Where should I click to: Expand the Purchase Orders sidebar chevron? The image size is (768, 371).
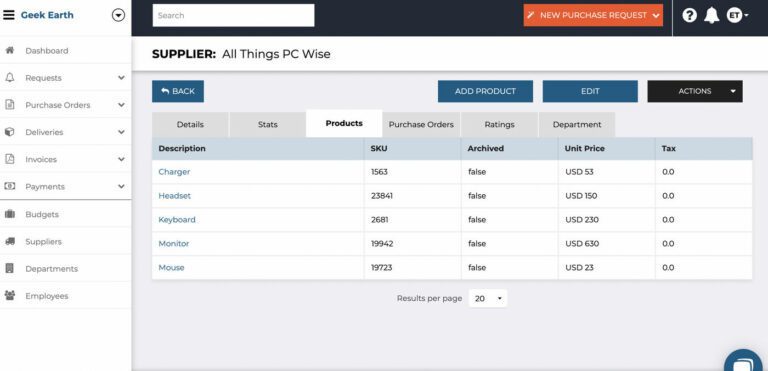121,105
